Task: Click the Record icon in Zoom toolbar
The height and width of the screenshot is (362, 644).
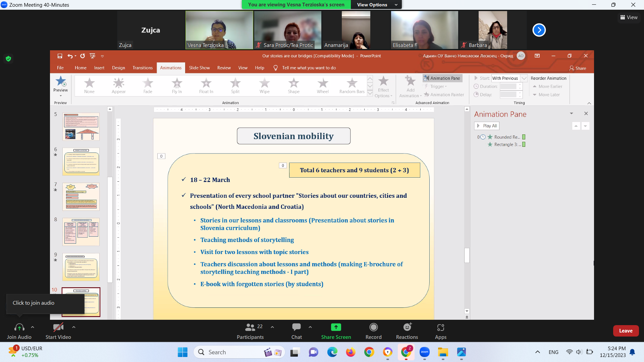Action: pyautogui.click(x=373, y=327)
